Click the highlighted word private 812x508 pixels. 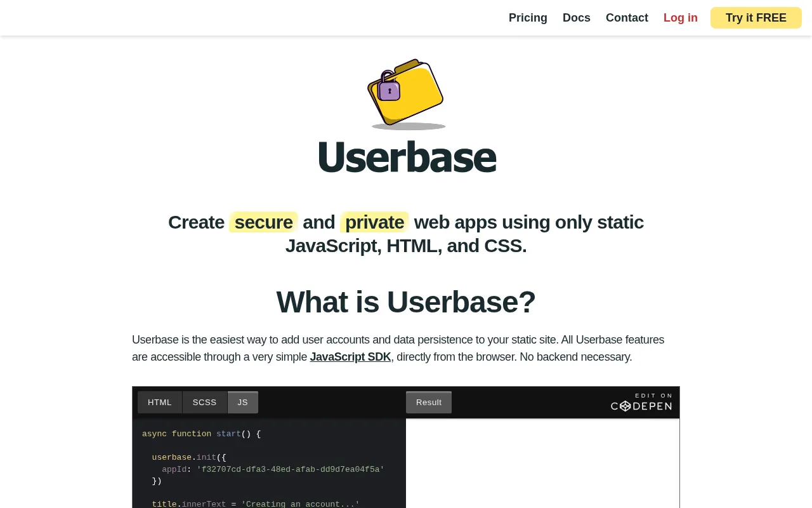(x=374, y=222)
